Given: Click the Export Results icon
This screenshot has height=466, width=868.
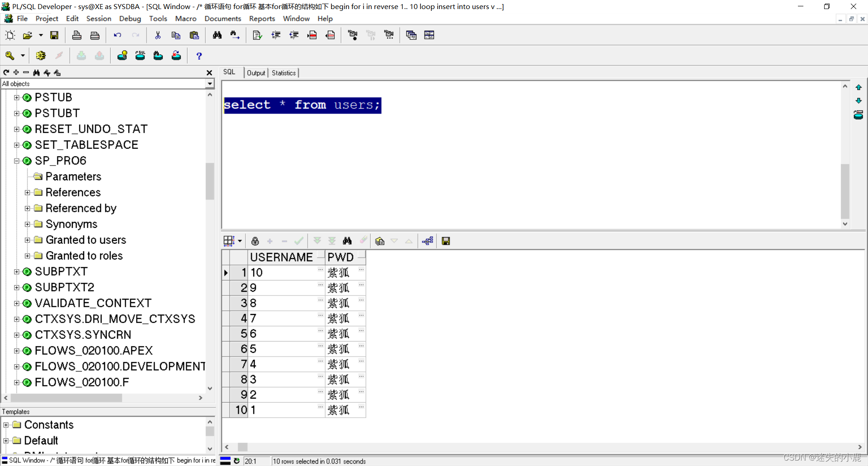Looking at the screenshot, I should 380,241.
